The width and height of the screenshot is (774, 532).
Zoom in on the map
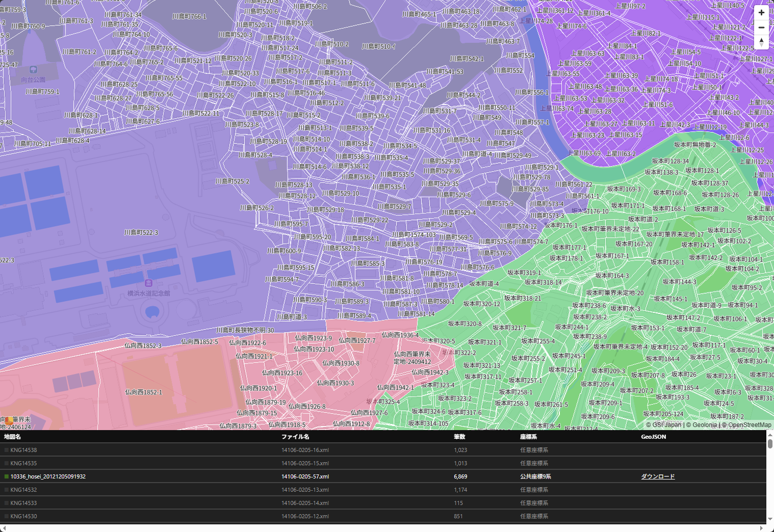pyautogui.click(x=761, y=13)
